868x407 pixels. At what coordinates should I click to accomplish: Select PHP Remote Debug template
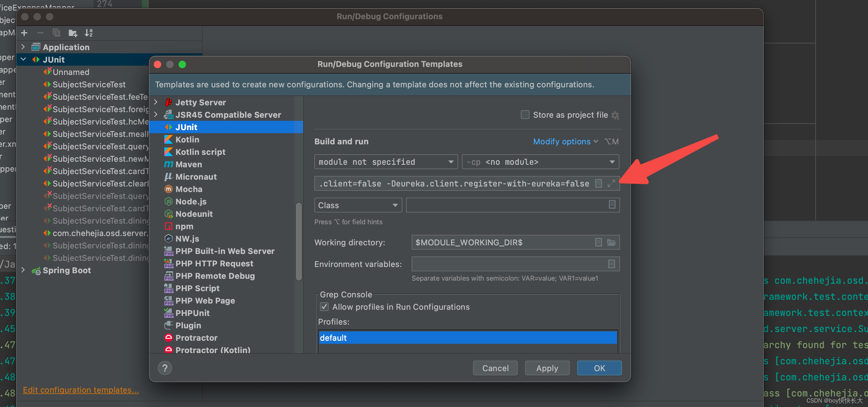pyautogui.click(x=226, y=276)
